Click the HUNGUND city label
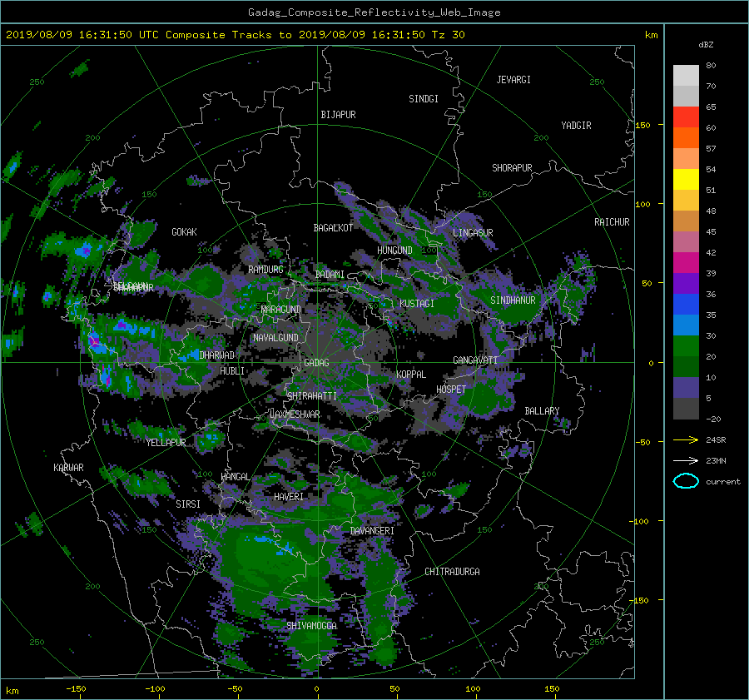The height and width of the screenshot is (700, 749). pyautogui.click(x=394, y=251)
